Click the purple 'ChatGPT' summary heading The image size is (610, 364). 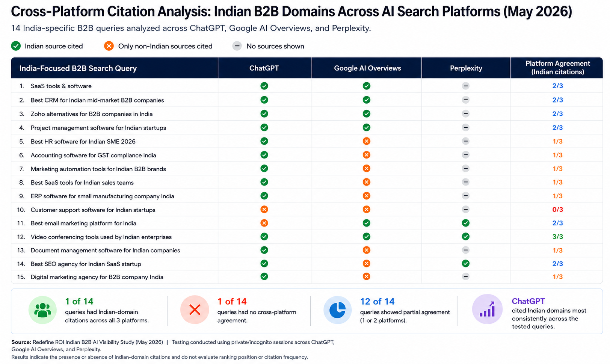(528, 301)
